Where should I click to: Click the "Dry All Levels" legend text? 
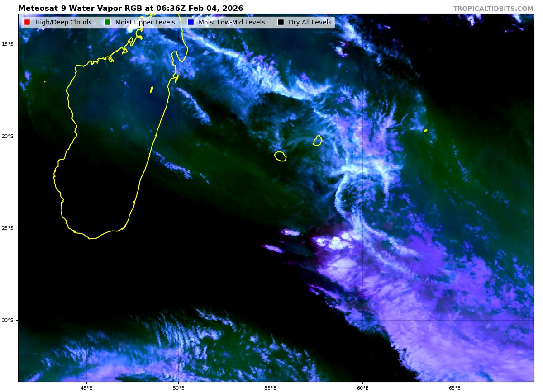[x=310, y=22]
